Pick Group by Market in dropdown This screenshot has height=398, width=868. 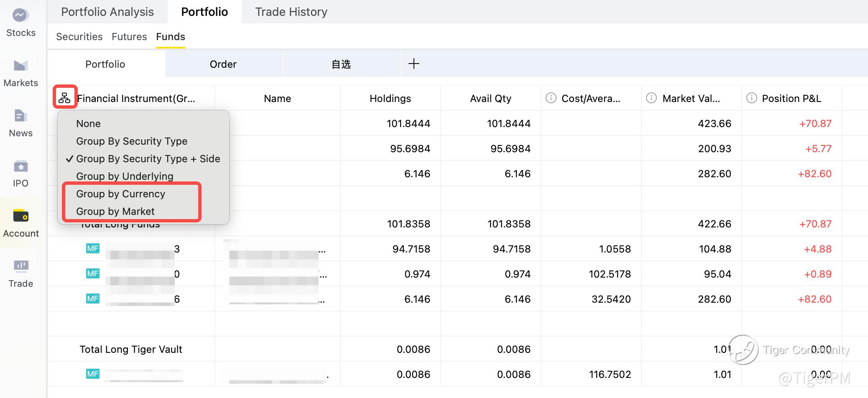115,212
